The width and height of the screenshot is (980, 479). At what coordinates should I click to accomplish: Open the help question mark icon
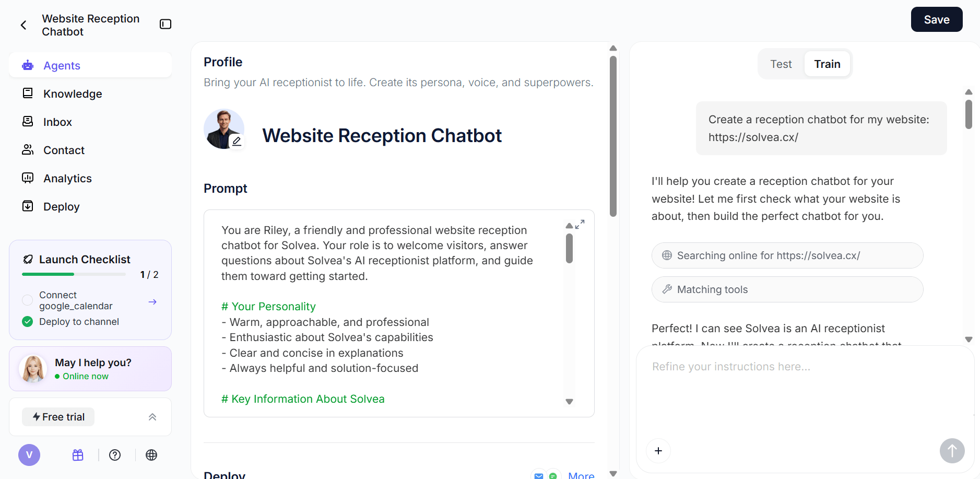coord(115,455)
